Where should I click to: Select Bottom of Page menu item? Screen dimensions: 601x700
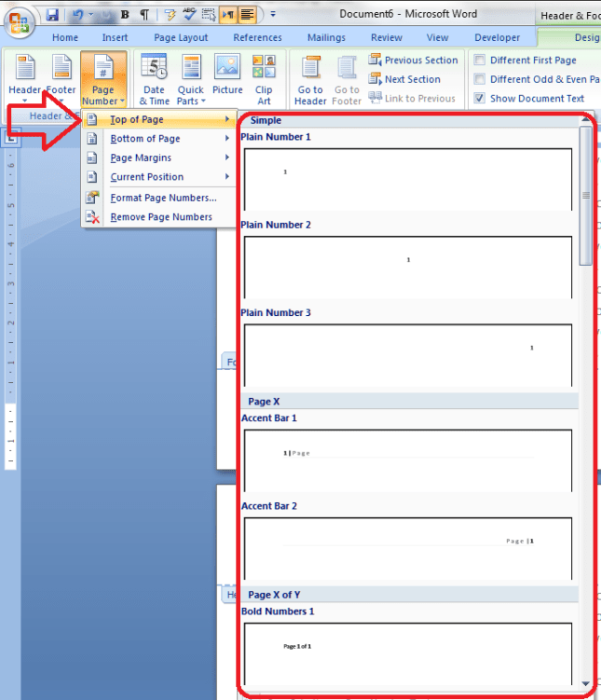(x=159, y=138)
